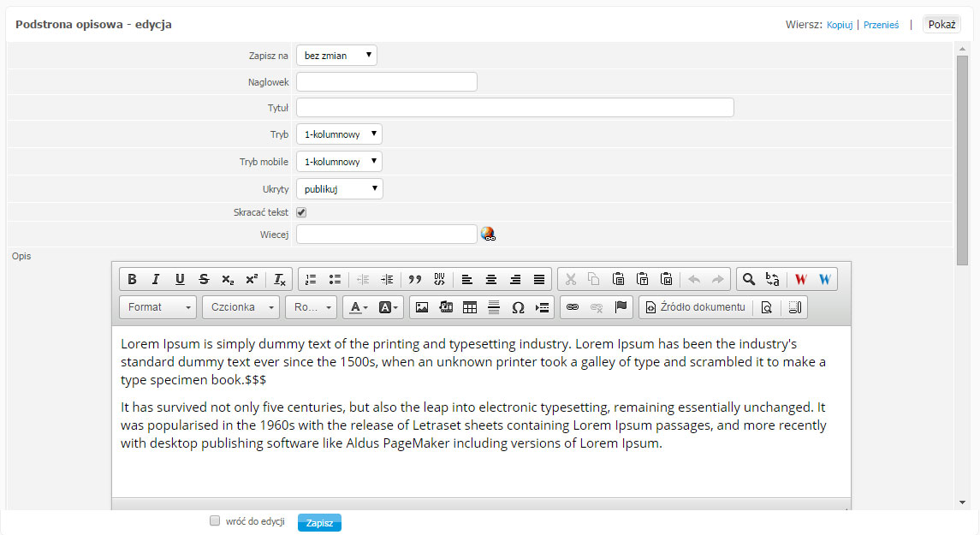This screenshot has height=535, width=980.
Task: Justify the text
Action: (x=539, y=279)
